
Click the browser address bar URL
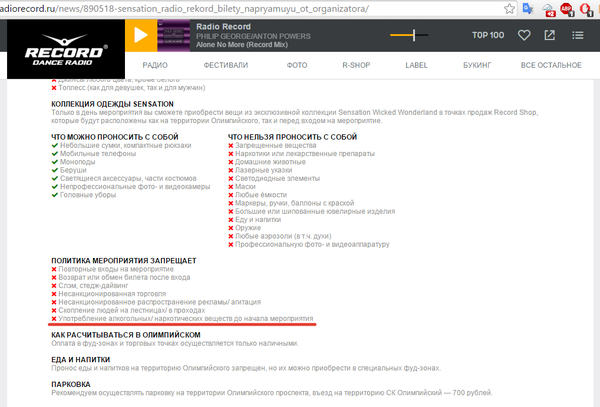point(184,8)
